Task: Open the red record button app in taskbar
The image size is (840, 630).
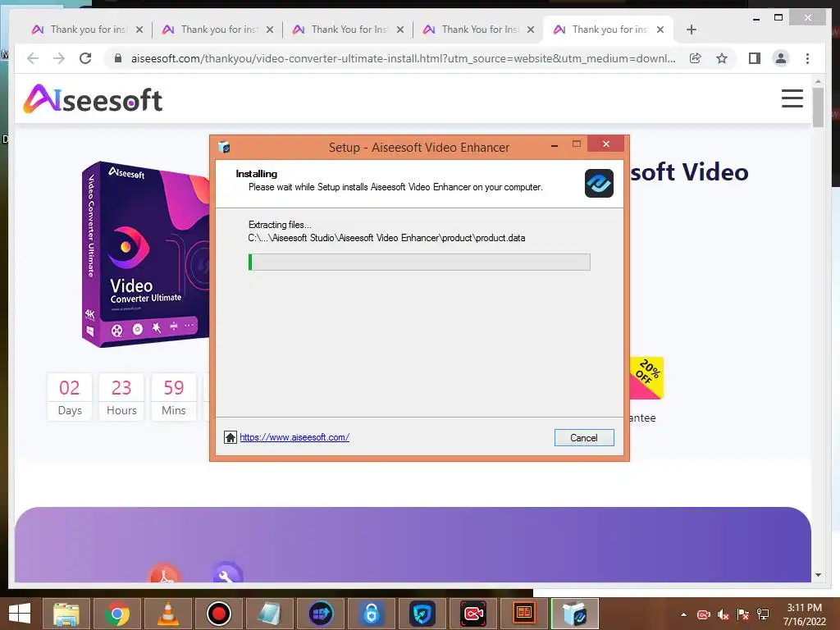Action: 218,614
